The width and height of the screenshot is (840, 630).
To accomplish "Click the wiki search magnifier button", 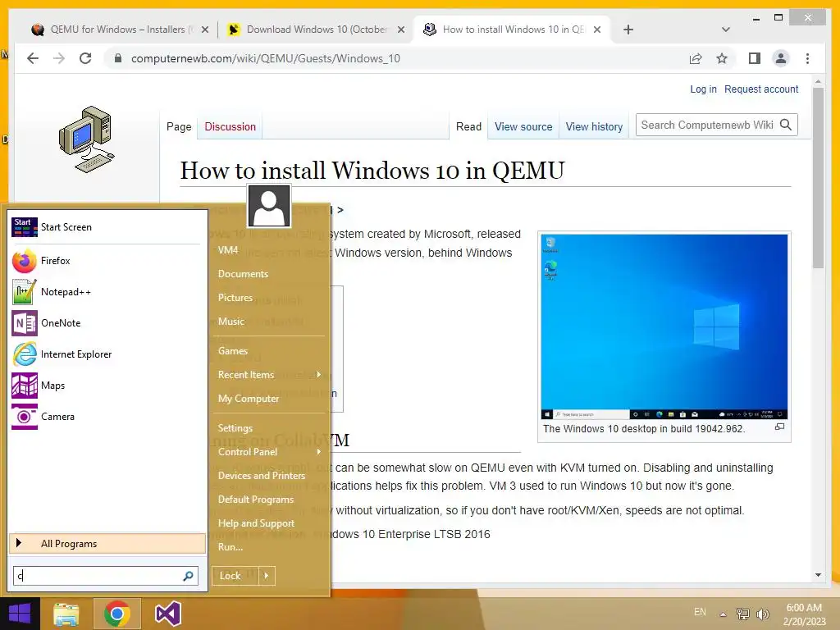I will (786, 125).
